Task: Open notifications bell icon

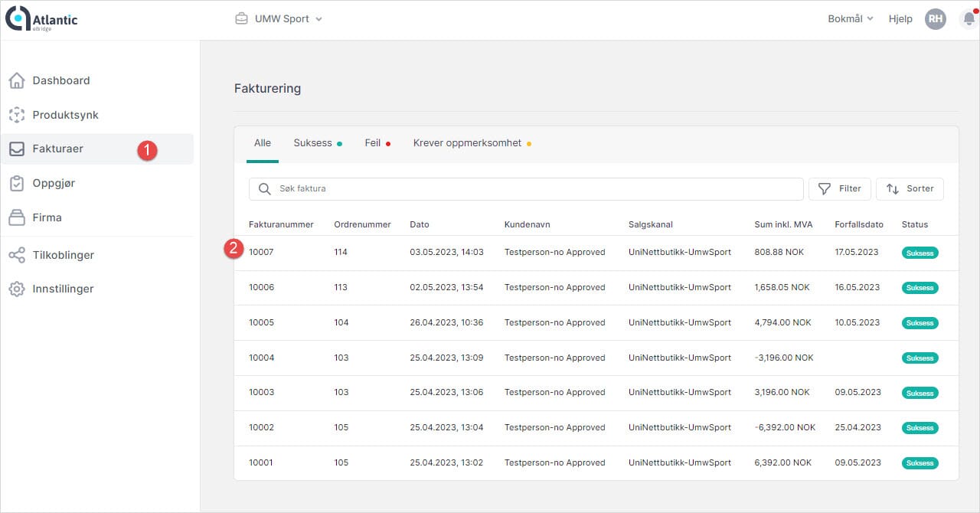Action: [x=969, y=19]
